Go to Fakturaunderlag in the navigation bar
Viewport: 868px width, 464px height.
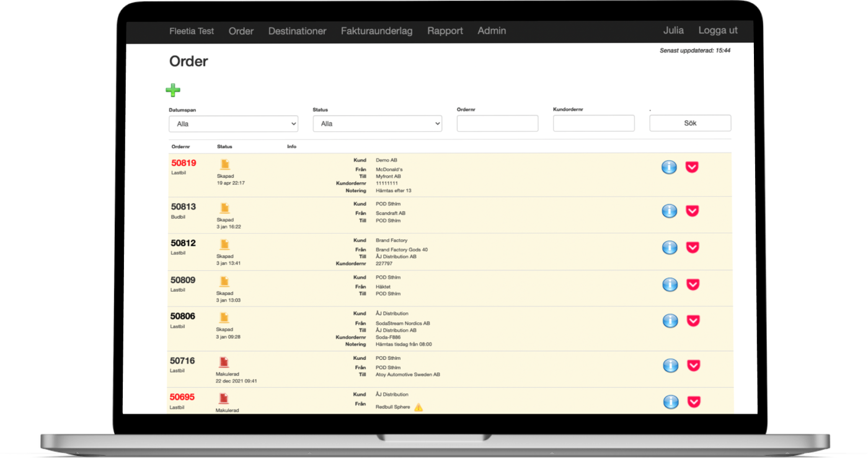376,31
